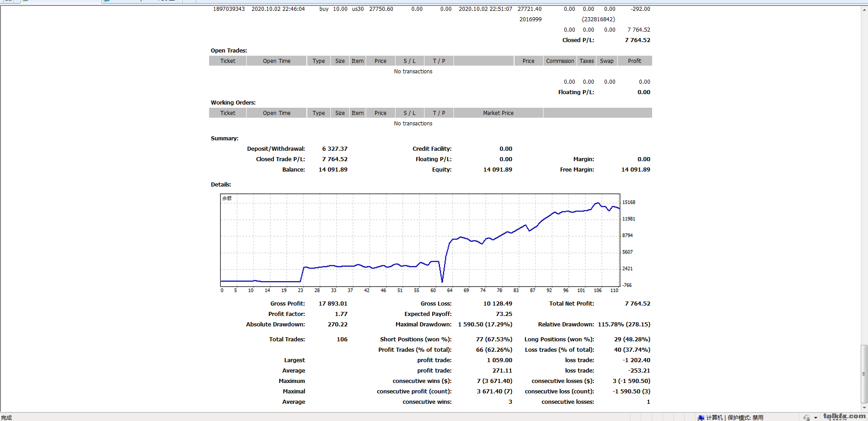Image resolution: width=868 pixels, height=421 pixels.
Task: Click the Working Orders 'T / P' column header
Action: pos(439,113)
